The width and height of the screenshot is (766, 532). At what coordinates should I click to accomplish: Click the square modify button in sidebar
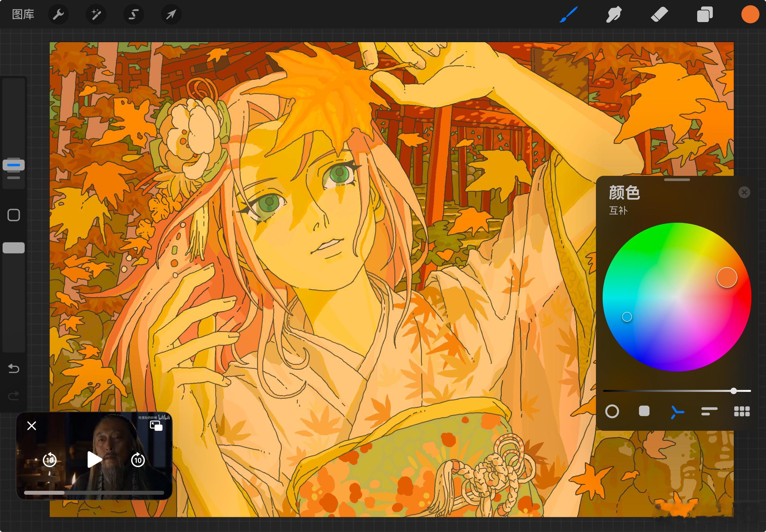click(14, 215)
